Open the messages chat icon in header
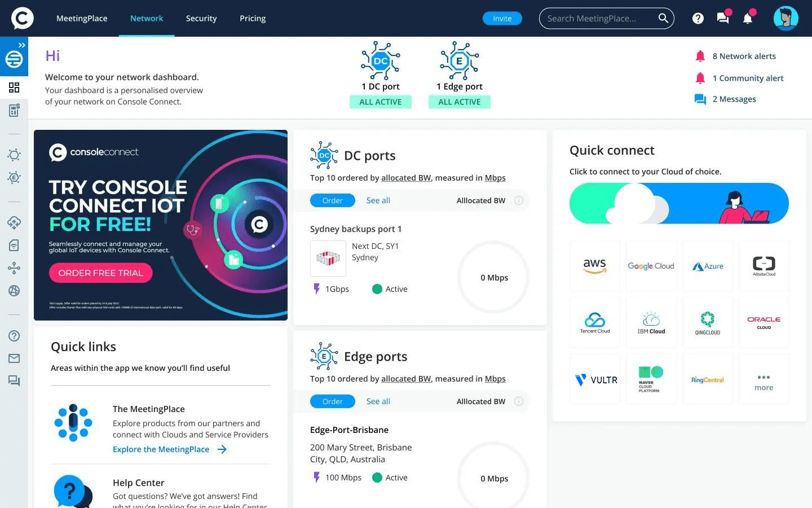This screenshot has width=812, height=508. tap(723, 19)
